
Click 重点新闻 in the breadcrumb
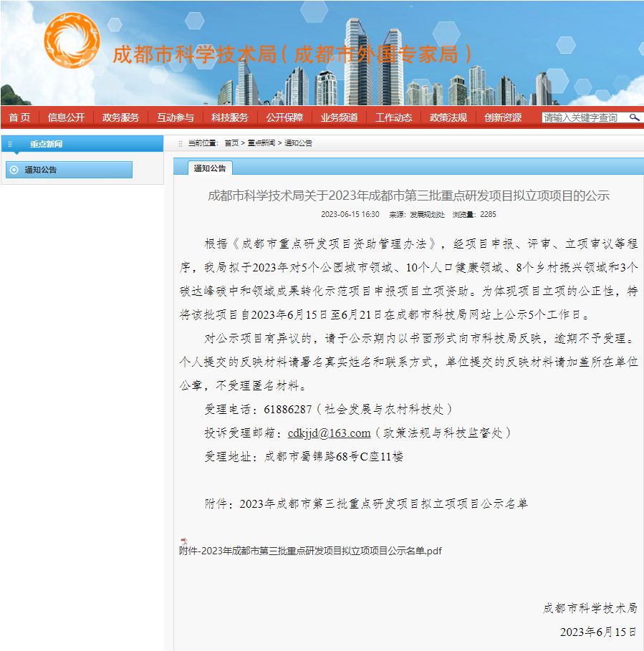[x=261, y=143]
